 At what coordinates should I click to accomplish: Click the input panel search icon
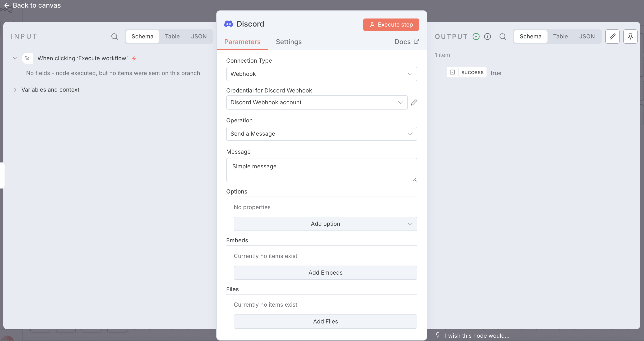[115, 37]
